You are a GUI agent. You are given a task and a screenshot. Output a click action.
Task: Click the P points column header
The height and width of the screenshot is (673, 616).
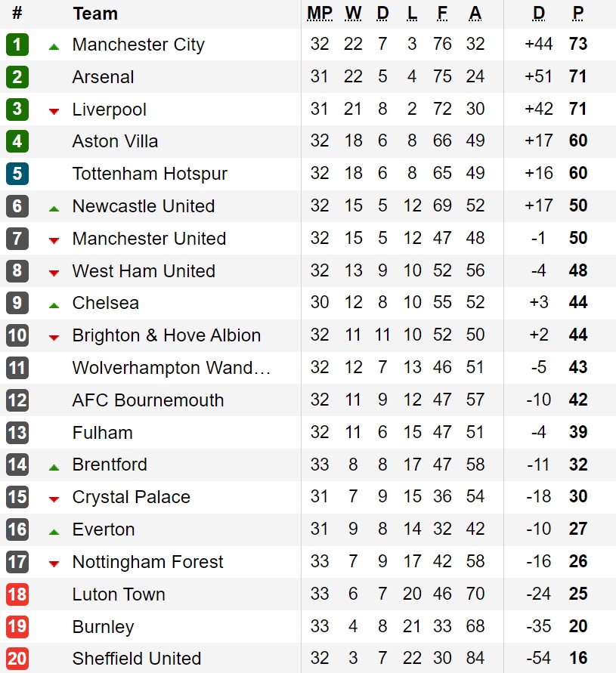tap(578, 14)
